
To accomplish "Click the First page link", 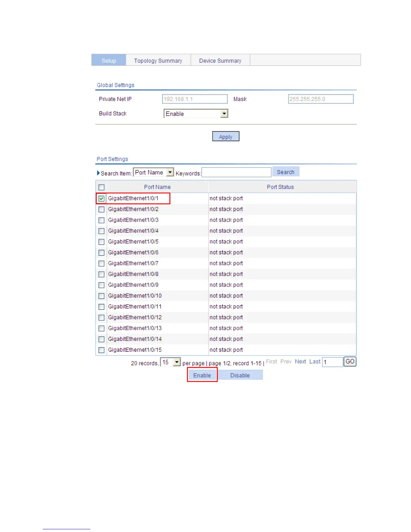I will click(x=272, y=361).
